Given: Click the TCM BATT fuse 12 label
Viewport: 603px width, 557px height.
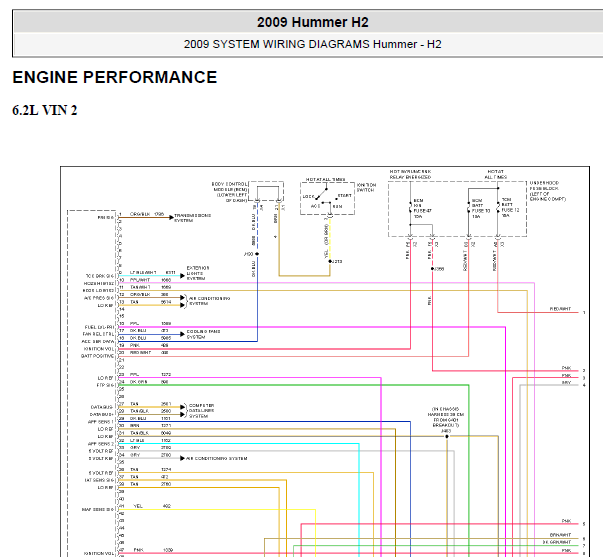Looking at the screenshot, I should (x=510, y=208).
